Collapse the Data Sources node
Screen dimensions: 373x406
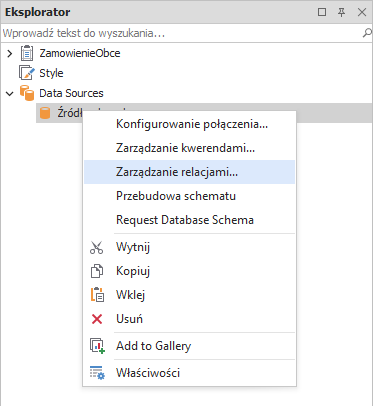10,93
